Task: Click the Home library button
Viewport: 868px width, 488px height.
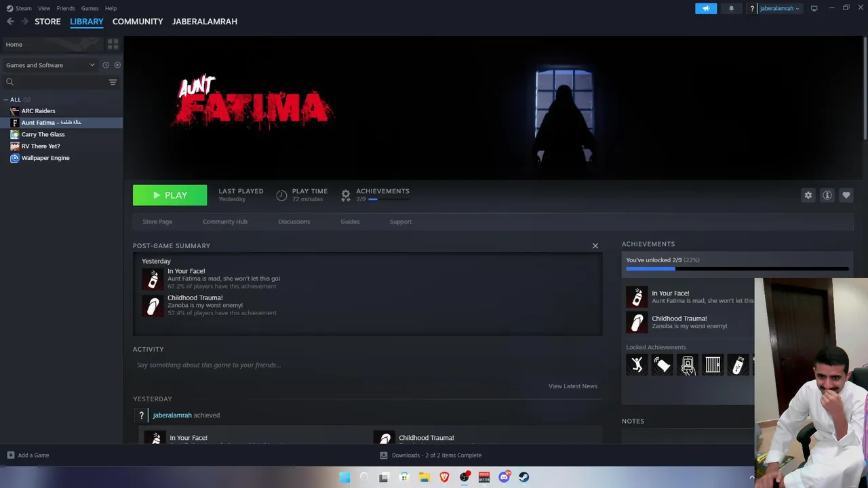Action: (x=52, y=44)
